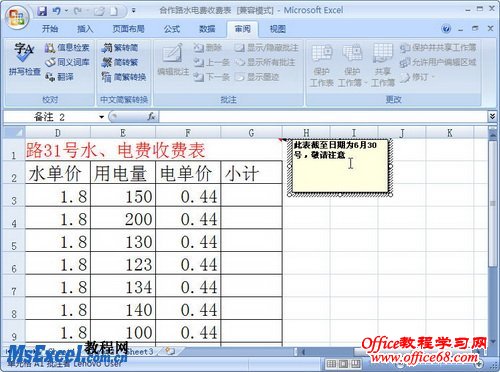This screenshot has height=372, width=500.
Task: Open the Office button menu
Action: (x=17, y=17)
